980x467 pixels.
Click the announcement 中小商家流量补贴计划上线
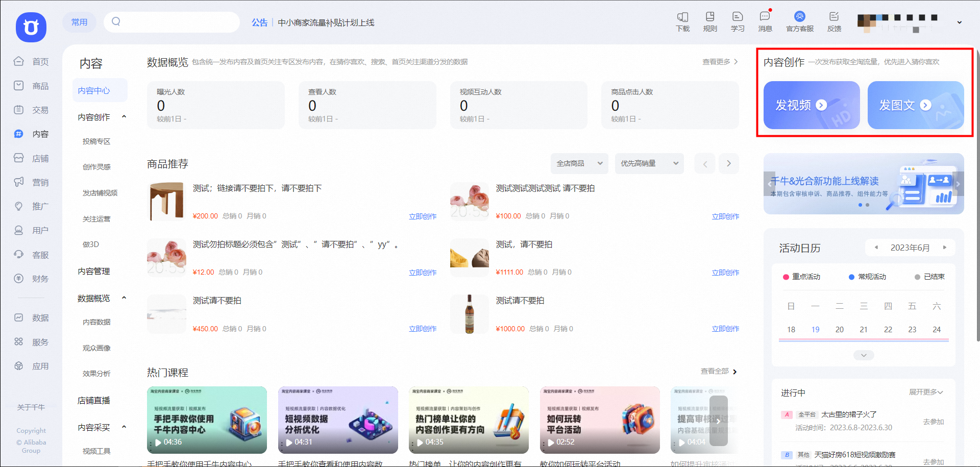pyautogui.click(x=326, y=22)
